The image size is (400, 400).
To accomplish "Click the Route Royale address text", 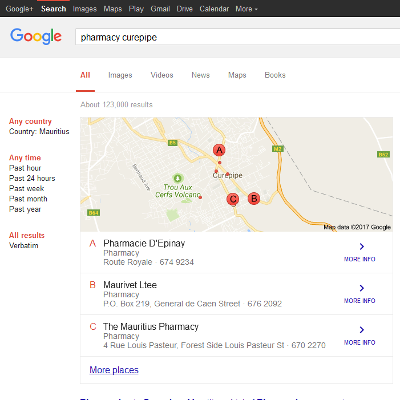I will pyautogui.click(x=128, y=262).
